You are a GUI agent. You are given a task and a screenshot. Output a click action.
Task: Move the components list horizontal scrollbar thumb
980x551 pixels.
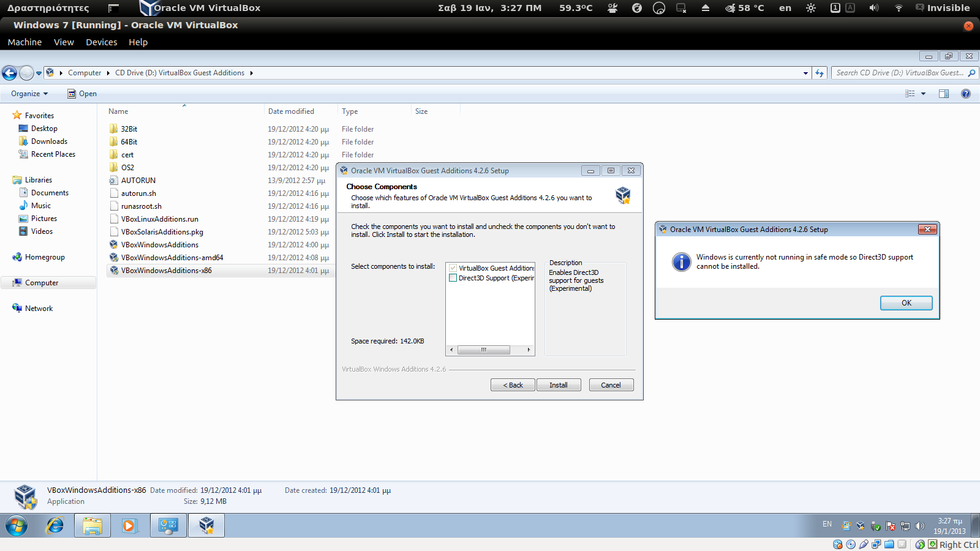point(483,350)
